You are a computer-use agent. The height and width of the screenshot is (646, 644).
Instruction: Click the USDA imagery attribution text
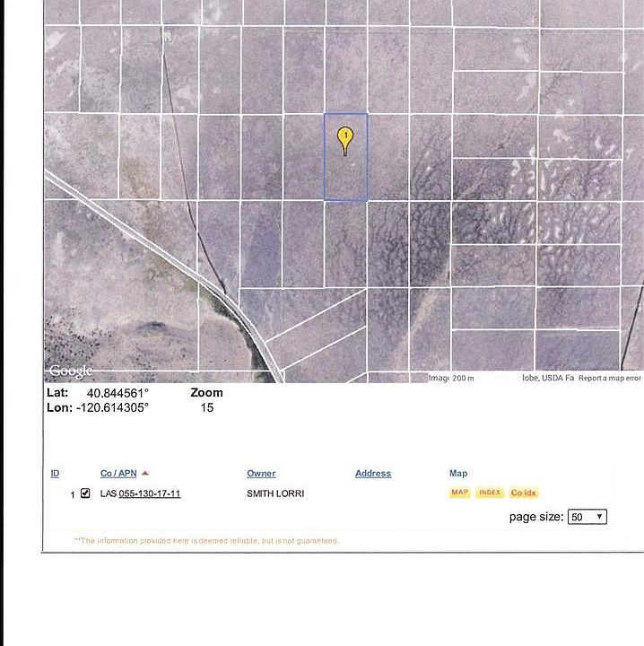pyautogui.click(x=547, y=379)
